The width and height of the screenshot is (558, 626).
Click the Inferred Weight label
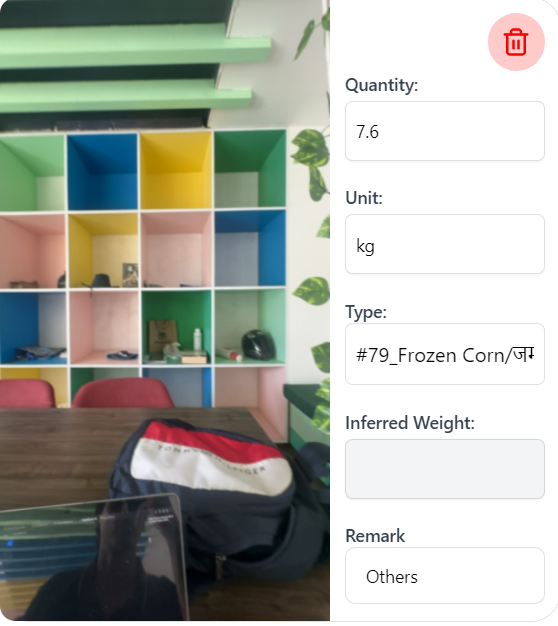410,423
